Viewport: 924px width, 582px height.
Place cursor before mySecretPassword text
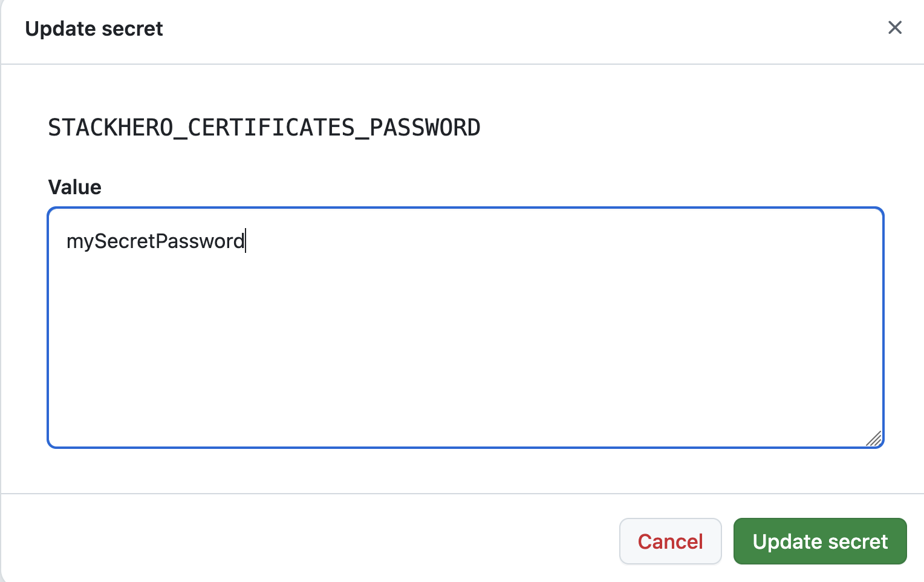[67, 241]
